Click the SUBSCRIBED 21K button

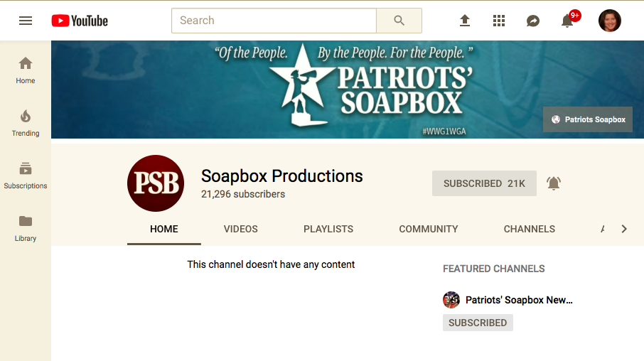(484, 183)
